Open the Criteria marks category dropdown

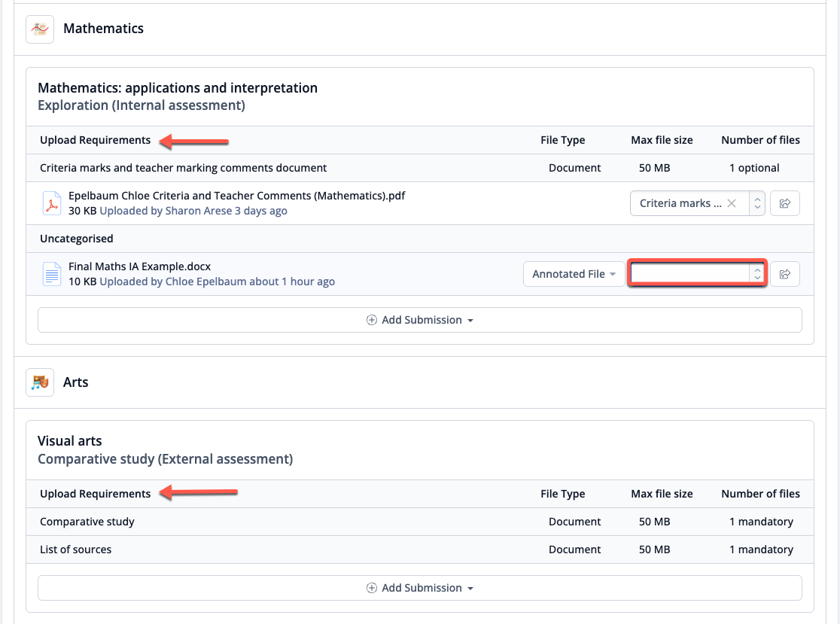(x=757, y=203)
